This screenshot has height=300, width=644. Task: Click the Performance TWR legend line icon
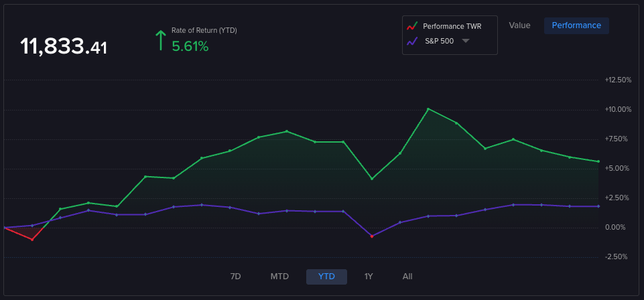412,27
